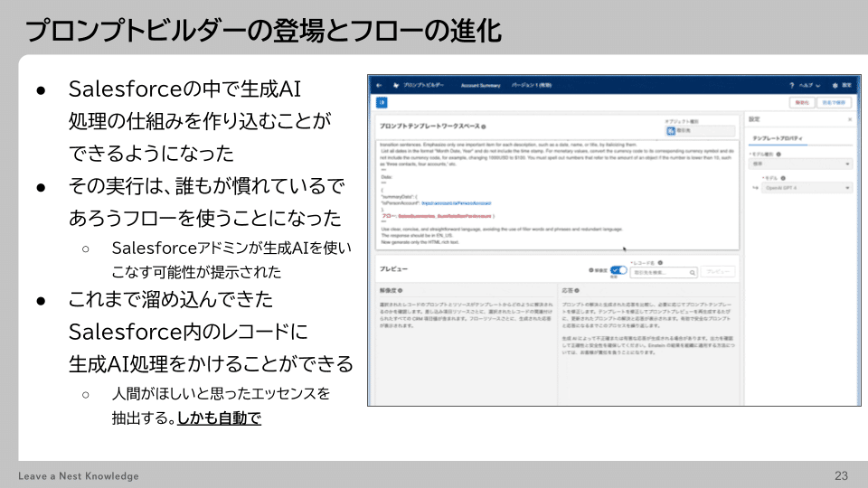
Task: Click inside the prompt template text editor
Action: [558, 193]
